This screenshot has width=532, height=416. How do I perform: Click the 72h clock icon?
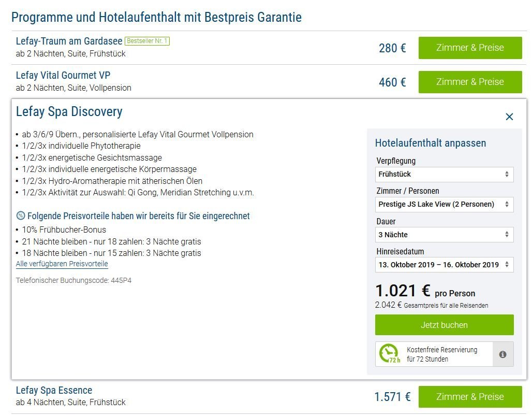pyautogui.click(x=389, y=354)
